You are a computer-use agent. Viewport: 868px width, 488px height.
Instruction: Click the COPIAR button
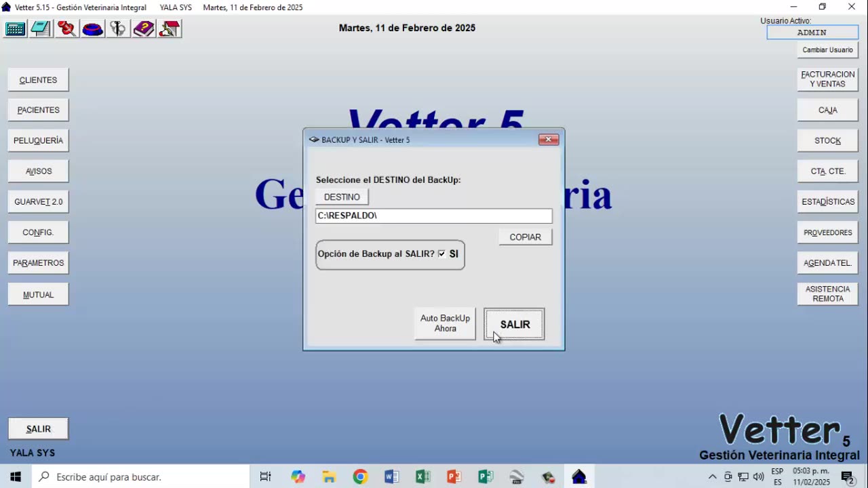coord(525,237)
